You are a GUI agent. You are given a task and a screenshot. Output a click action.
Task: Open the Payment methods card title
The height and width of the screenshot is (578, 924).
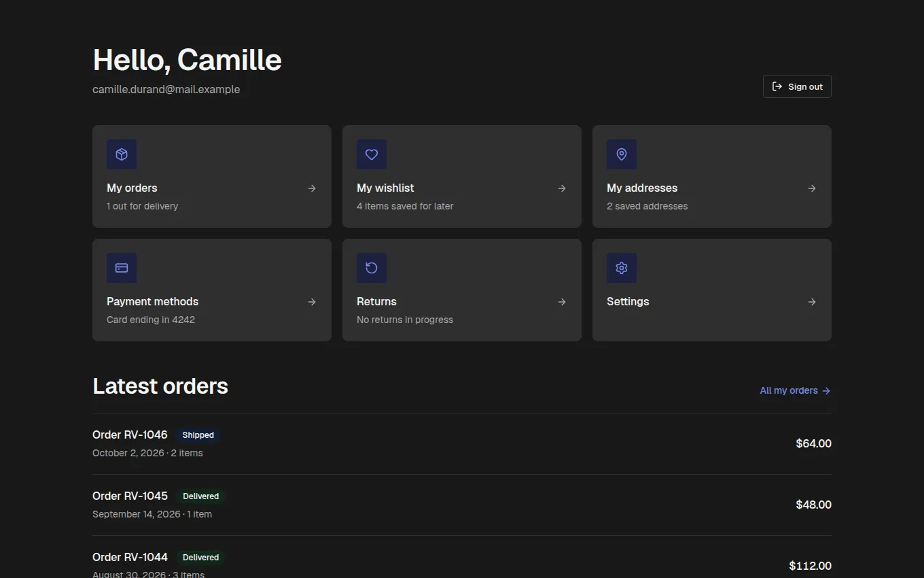click(153, 302)
